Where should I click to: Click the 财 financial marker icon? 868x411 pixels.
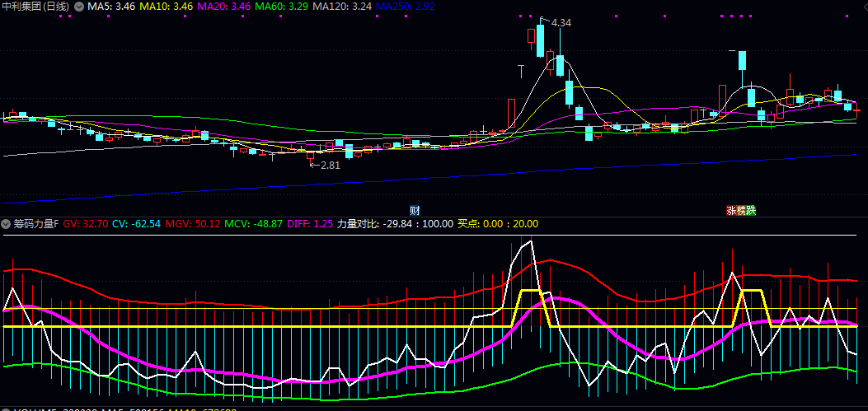pyautogui.click(x=415, y=210)
